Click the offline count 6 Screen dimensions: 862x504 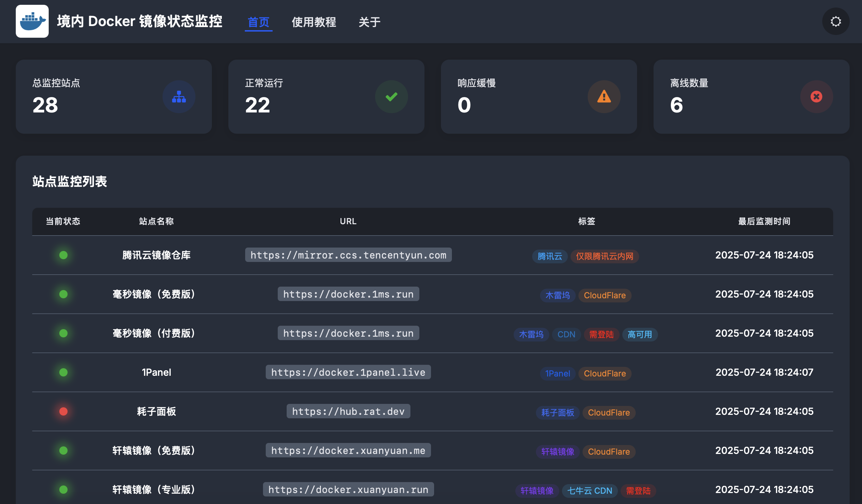click(x=677, y=105)
